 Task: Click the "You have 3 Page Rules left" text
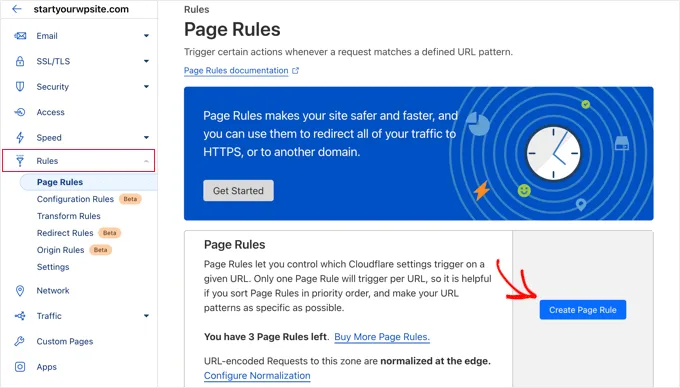(x=266, y=337)
